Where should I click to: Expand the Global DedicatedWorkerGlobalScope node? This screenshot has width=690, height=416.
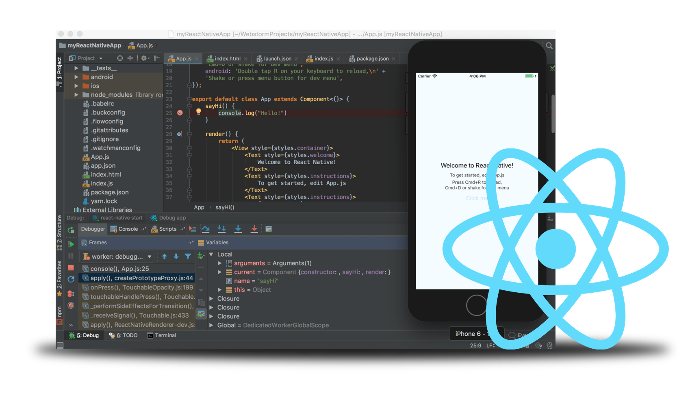click(x=212, y=325)
